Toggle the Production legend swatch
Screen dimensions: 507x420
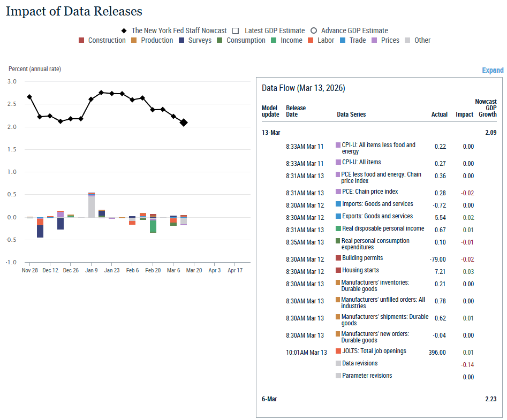click(x=134, y=41)
